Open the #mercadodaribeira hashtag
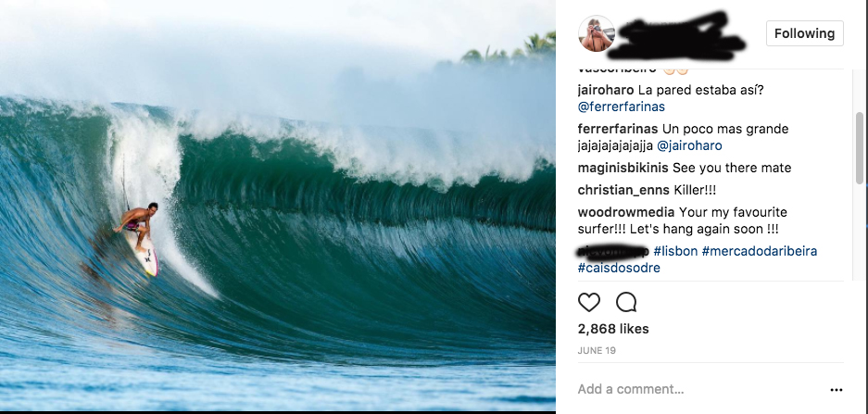 760,251
